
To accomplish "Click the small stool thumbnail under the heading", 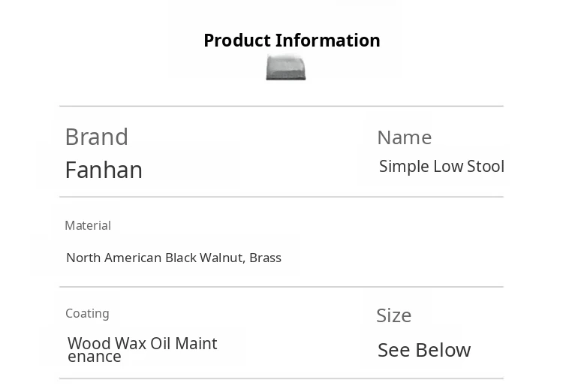I will pyautogui.click(x=286, y=68).
